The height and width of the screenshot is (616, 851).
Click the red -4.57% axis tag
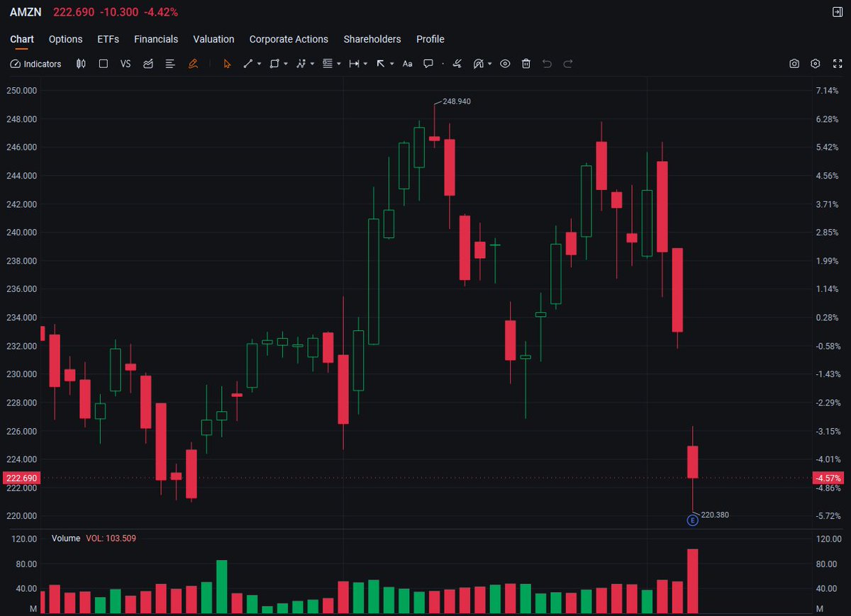[x=830, y=478]
